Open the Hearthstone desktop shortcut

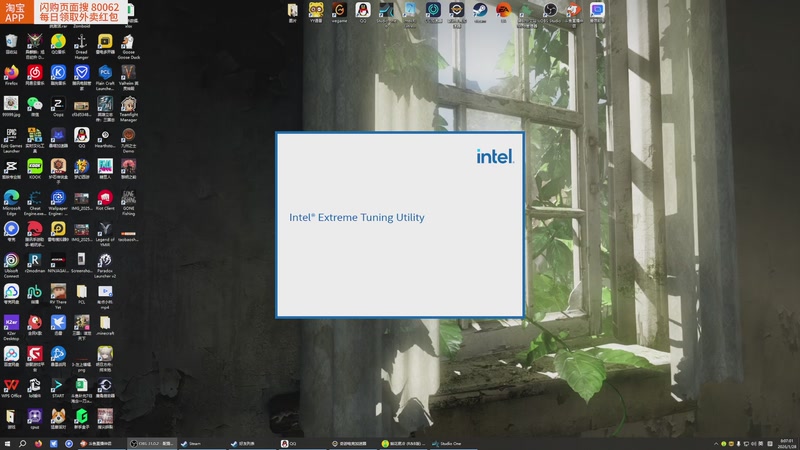(105, 137)
